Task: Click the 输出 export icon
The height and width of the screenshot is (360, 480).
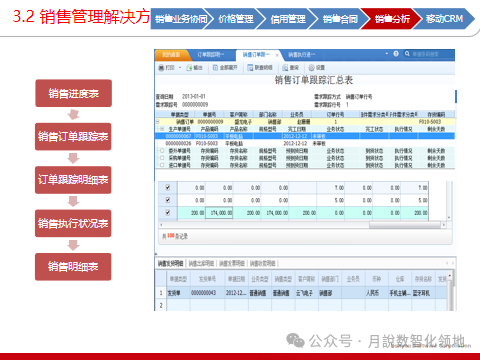Action: click(189, 68)
